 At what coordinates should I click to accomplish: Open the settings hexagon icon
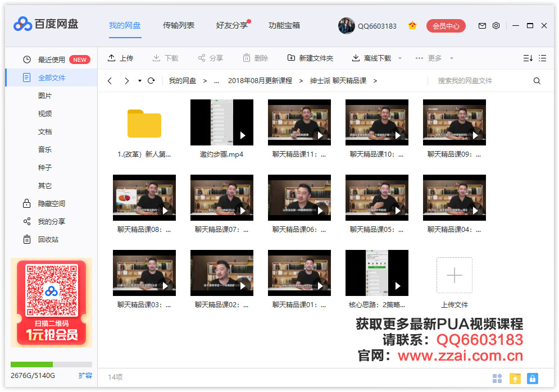click(496, 26)
